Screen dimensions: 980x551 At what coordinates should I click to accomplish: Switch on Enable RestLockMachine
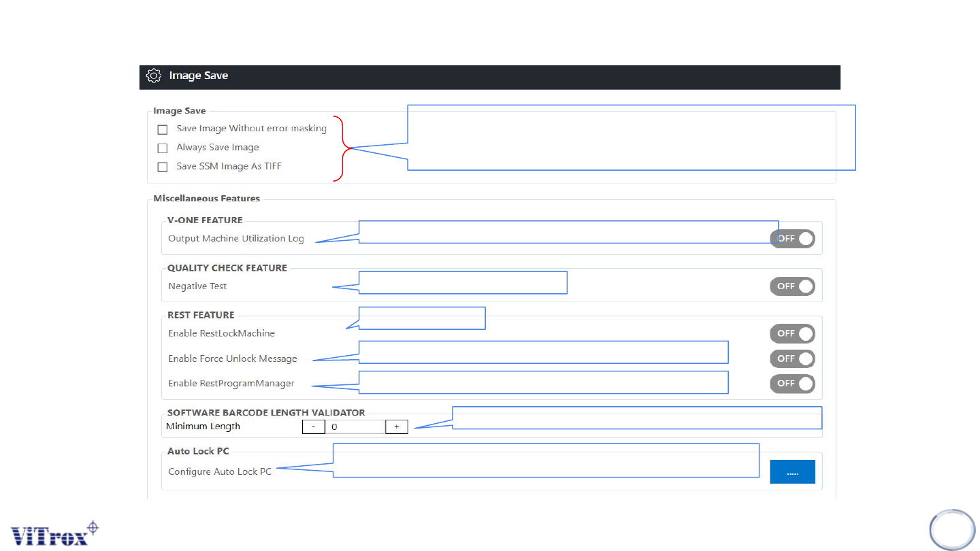point(792,334)
